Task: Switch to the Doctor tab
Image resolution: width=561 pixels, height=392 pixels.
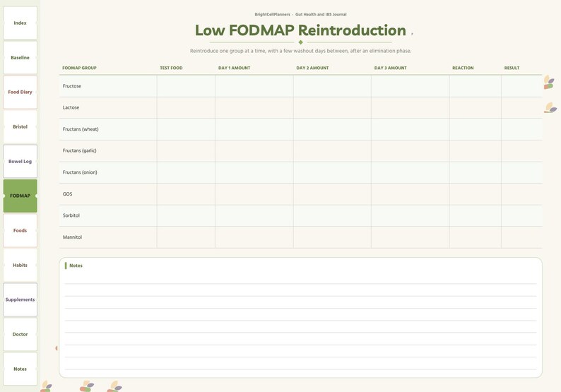Action: pyautogui.click(x=20, y=334)
